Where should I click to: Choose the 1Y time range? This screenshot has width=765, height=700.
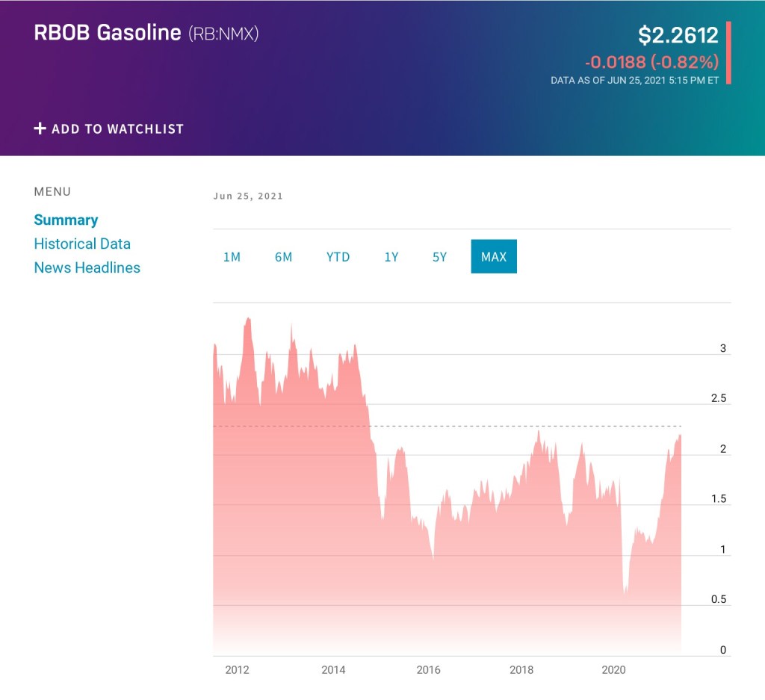[x=391, y=257]
